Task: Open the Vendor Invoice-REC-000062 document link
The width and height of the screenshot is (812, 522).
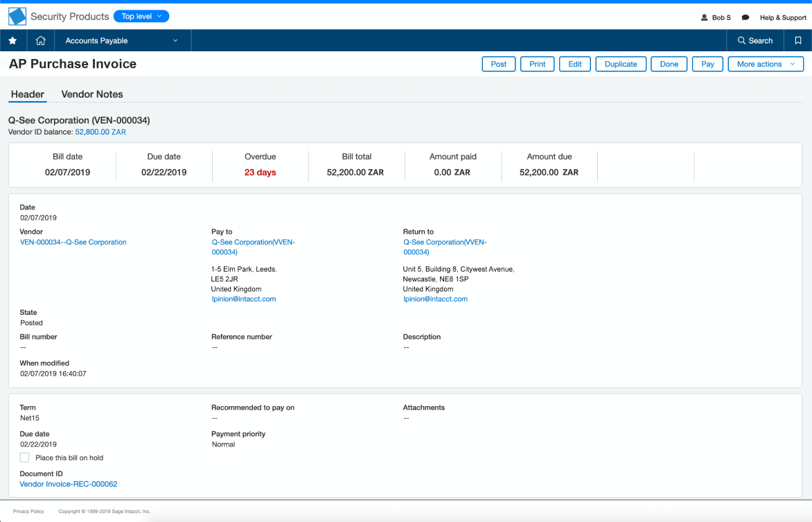Action: click(69, 484)
